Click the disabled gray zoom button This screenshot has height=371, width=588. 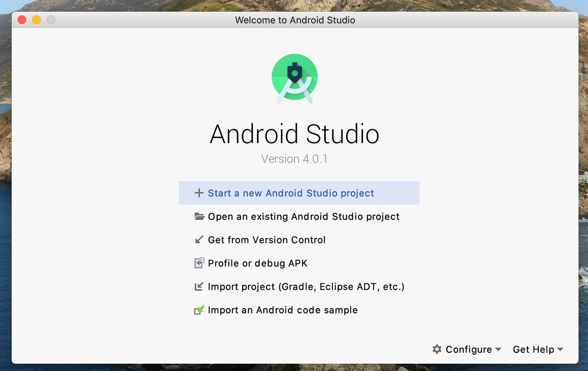[51, 20]
